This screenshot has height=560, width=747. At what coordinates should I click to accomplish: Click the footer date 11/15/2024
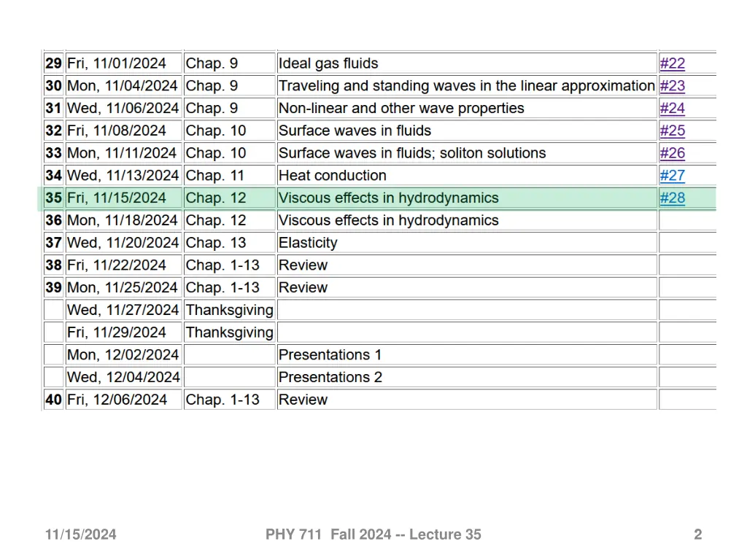(80, 534)
